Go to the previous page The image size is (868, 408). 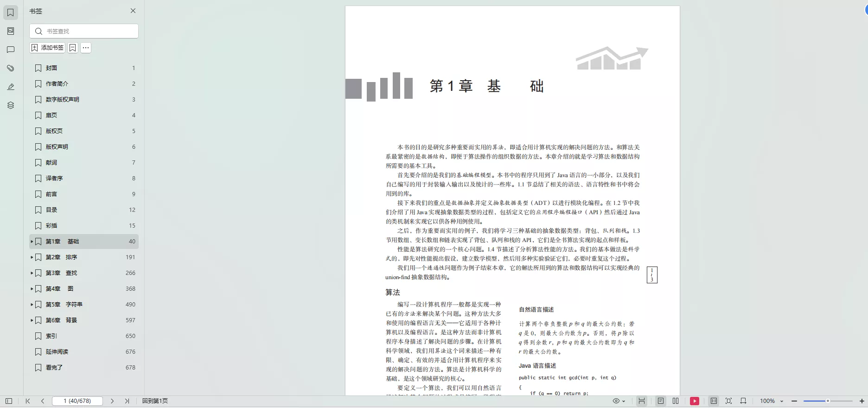point(43,401)
